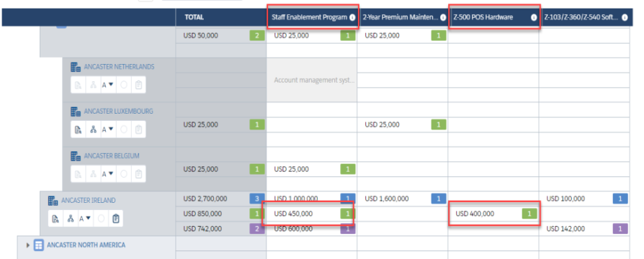
Task: Click the document search icon for Ancaster Ireland
Action: (x=55, y=219)
